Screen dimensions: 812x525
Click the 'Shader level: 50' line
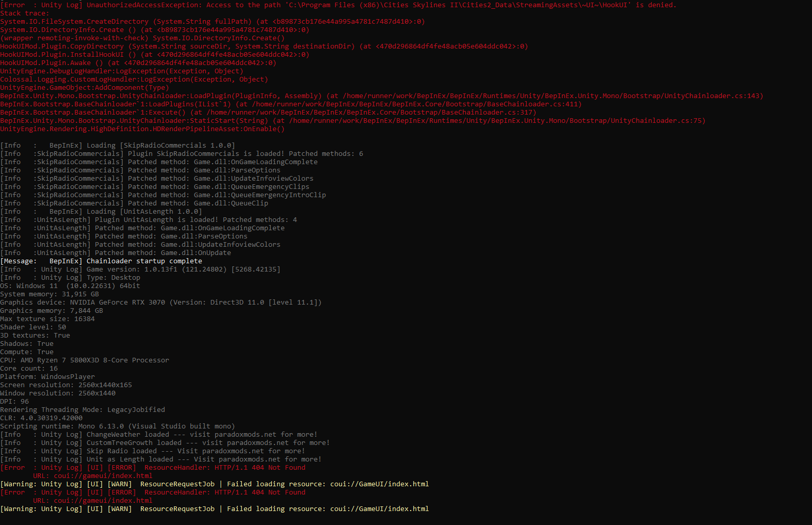tap(33, 327)
